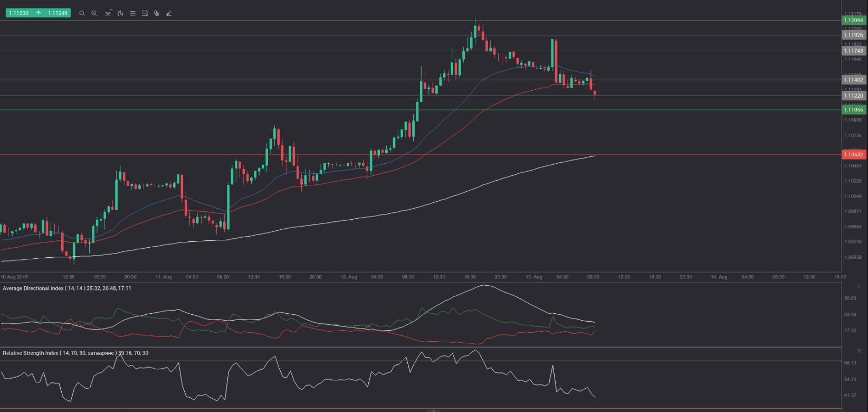868x412 pixels.
Task: Select the red 1.10532 price level tag
Action: point(853,155)
